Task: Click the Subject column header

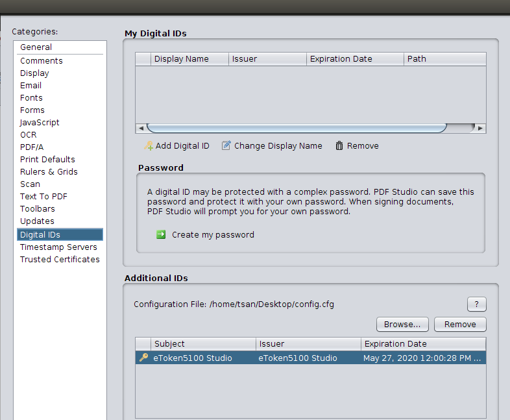Action: pyautogui.click(x=203, y=344)
